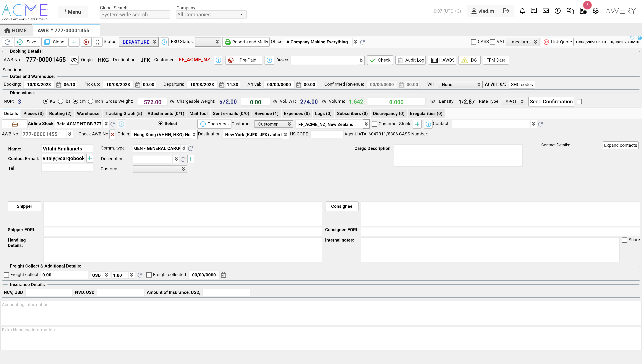Click inside the Global Search field

(134, 14)
